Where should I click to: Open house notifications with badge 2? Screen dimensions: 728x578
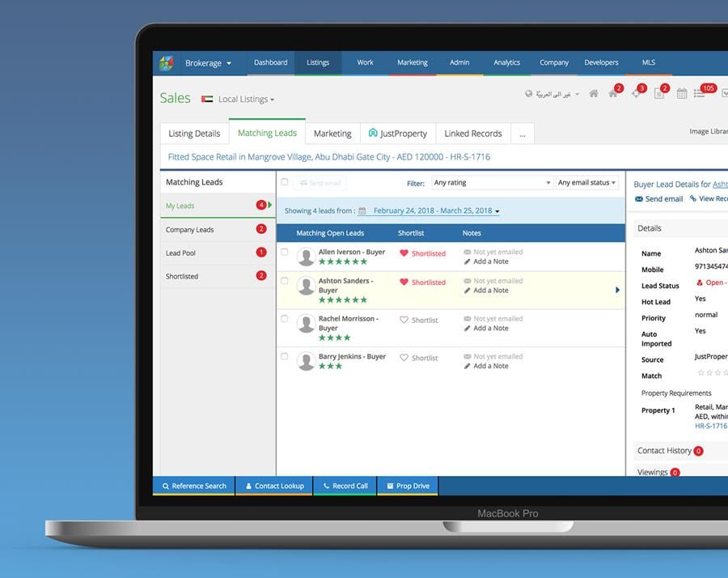click(x=613, y=93)
